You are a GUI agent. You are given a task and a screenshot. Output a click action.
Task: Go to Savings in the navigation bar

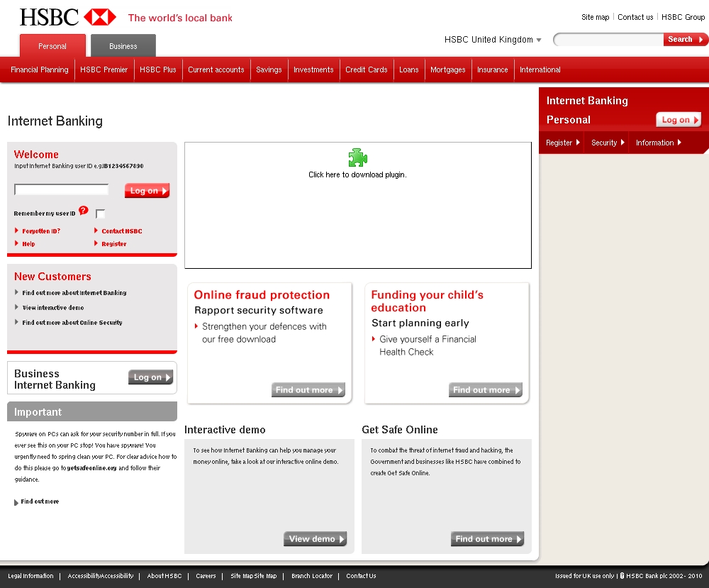[269, 70]
